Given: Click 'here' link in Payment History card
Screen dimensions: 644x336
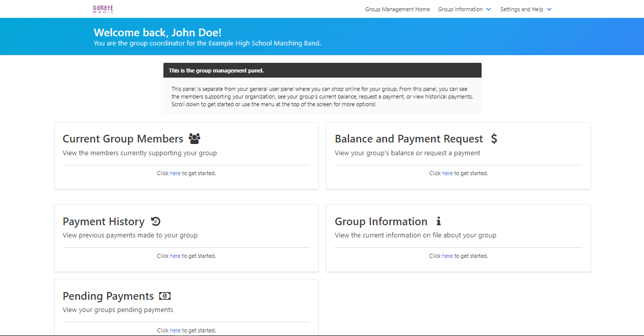Looking at the screenshot, I should 175,256.
